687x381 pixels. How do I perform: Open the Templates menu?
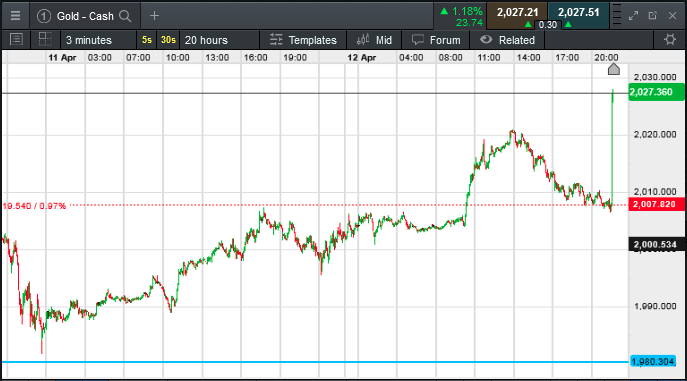[303, 40]
